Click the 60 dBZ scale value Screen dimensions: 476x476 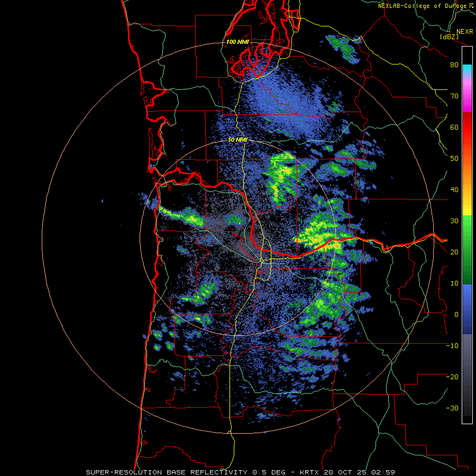coord(454,127)
